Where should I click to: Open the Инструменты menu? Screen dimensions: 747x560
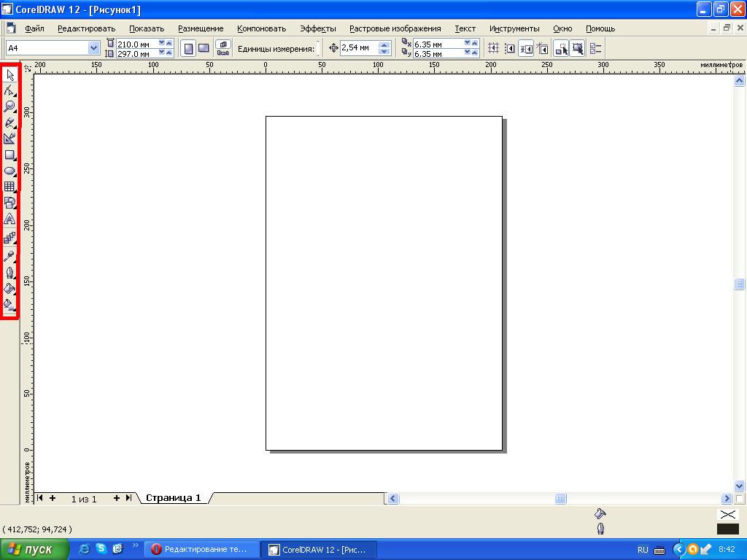tap(514, 28)
